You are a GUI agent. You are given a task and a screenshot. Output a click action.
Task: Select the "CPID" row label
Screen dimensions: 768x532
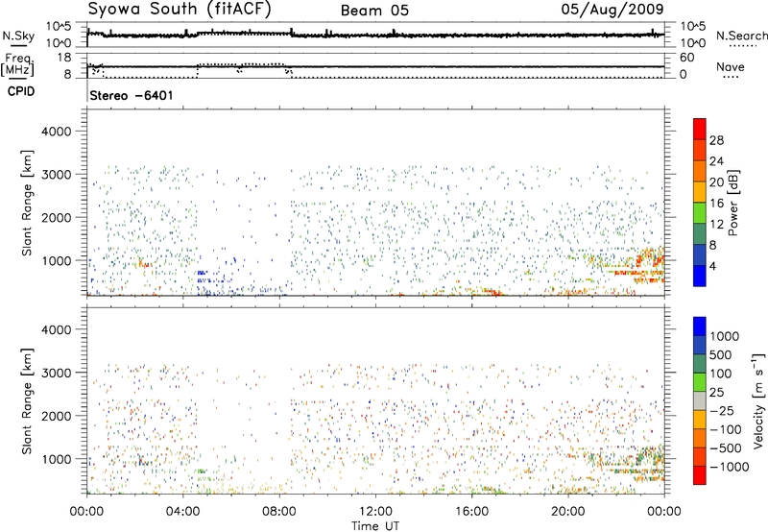click(21, 91)
